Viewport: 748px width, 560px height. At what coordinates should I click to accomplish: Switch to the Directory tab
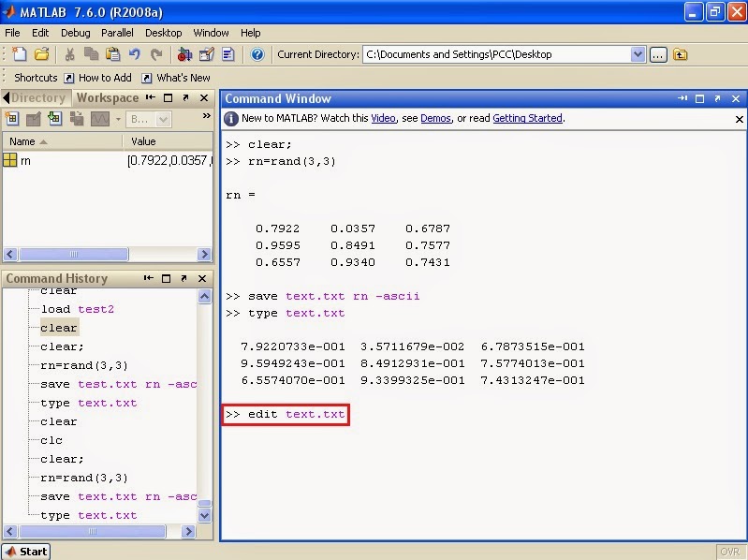(x=38, y=97)
